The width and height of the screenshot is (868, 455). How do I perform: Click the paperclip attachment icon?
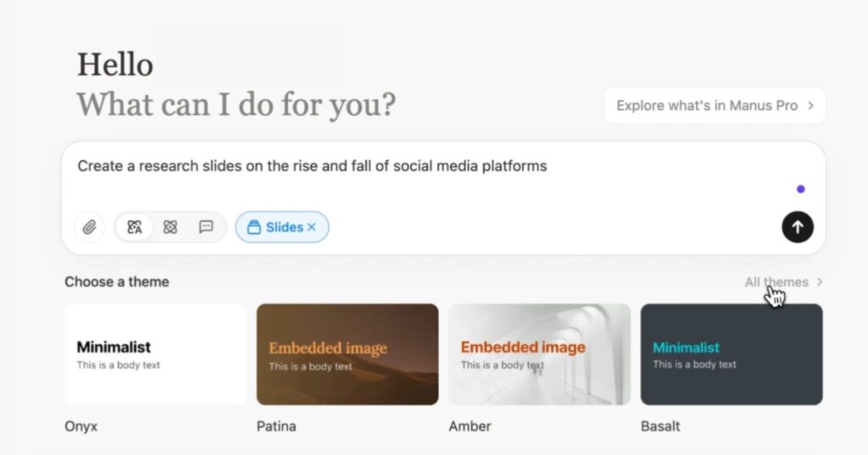point(89,227)
